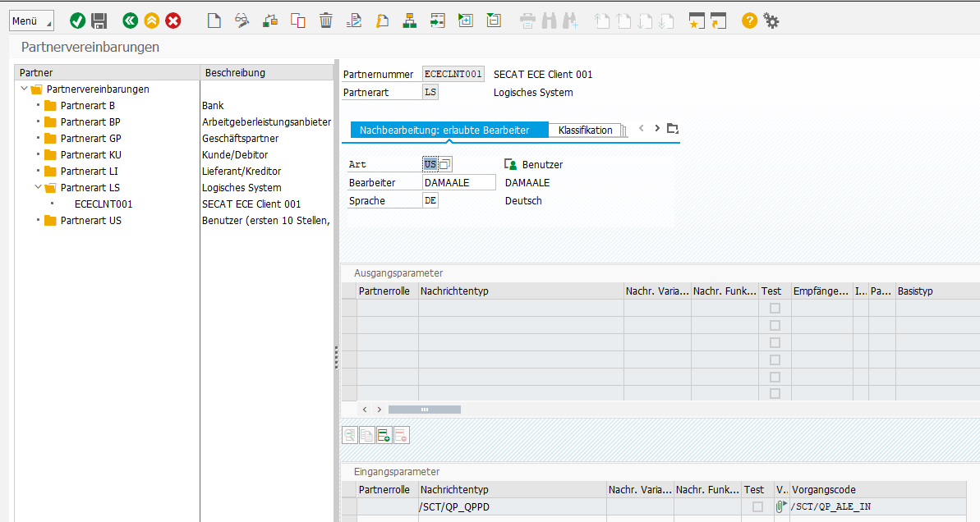Viewport: 980px width, 522px height.
Task: Check Test box in third Ausgangsparameter row
Action: click(775, 343)
